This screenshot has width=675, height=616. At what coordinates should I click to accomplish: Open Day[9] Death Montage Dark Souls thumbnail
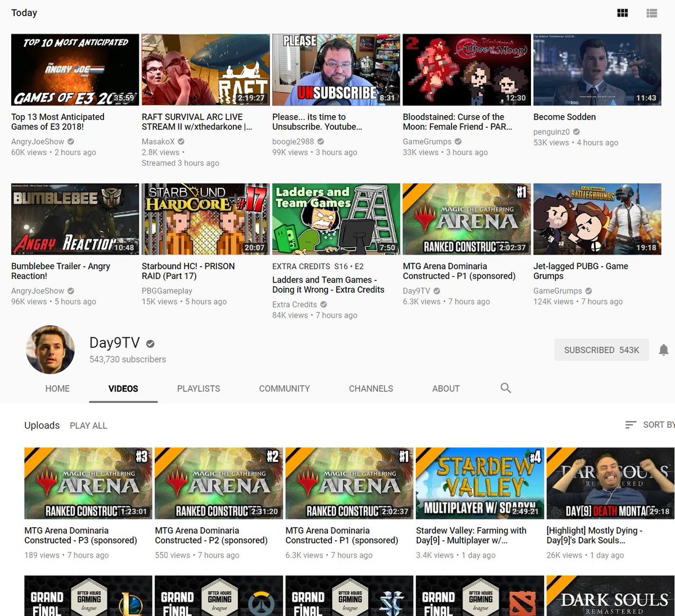610,483
